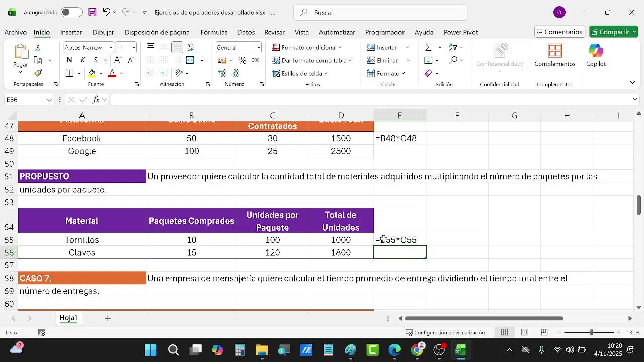Insert function using the fx icon

(x=96, y=100)
